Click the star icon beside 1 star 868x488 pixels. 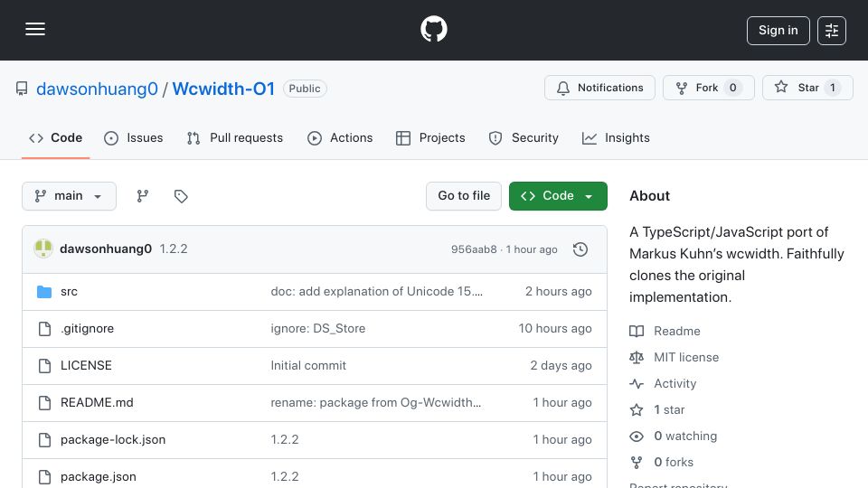637,410
